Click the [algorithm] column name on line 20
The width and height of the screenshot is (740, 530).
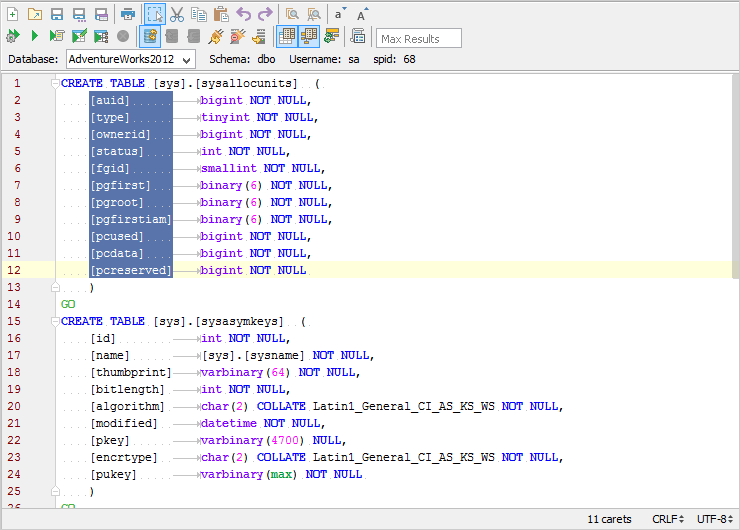point(127,406)
